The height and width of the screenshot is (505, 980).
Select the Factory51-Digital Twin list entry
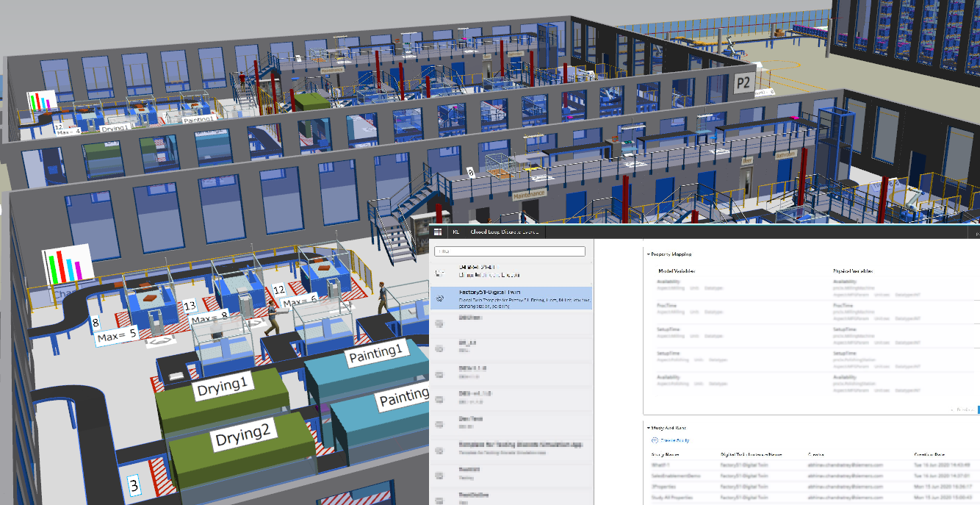pyautogui.click(x=514, y=296)
